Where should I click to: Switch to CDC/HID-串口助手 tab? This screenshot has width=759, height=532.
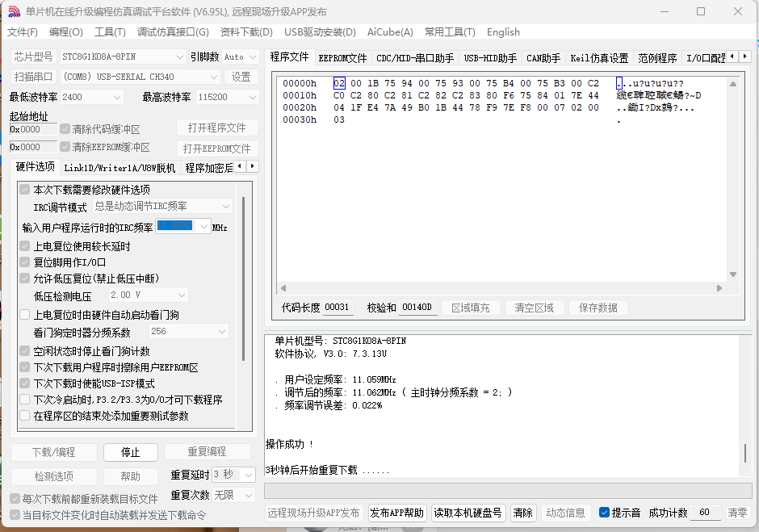coord(415,58)
